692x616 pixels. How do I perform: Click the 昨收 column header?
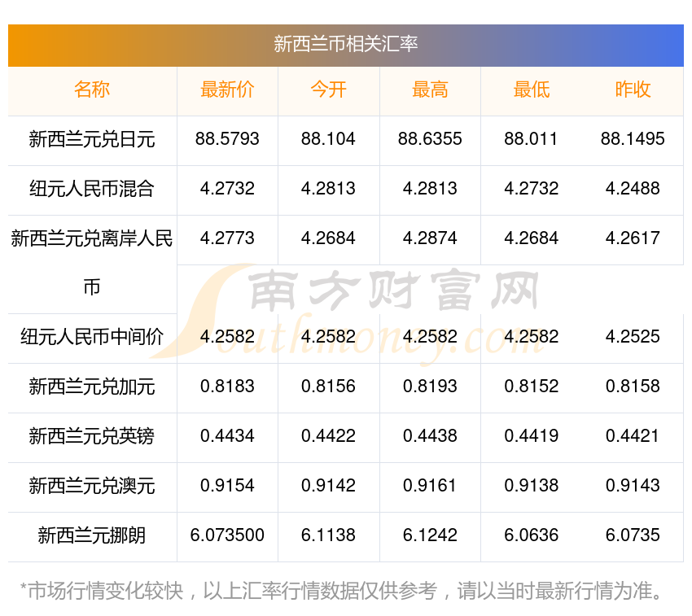(x=633, y=90)
